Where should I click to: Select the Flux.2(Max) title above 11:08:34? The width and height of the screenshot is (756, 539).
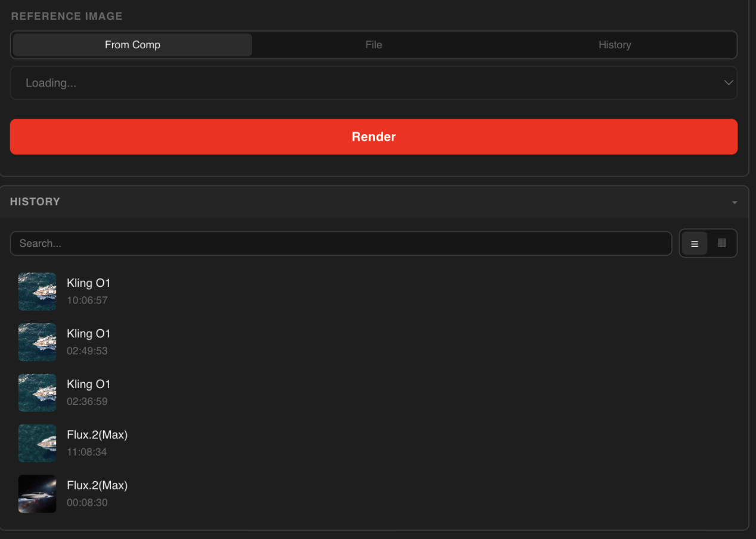97,435
